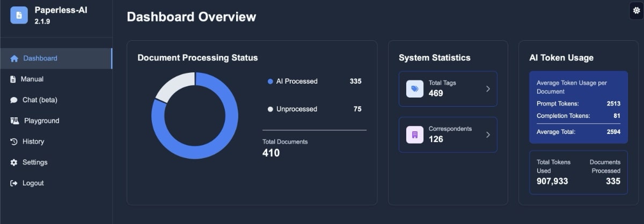Click the Manual document icon in the sidebar

coord(13,79)
